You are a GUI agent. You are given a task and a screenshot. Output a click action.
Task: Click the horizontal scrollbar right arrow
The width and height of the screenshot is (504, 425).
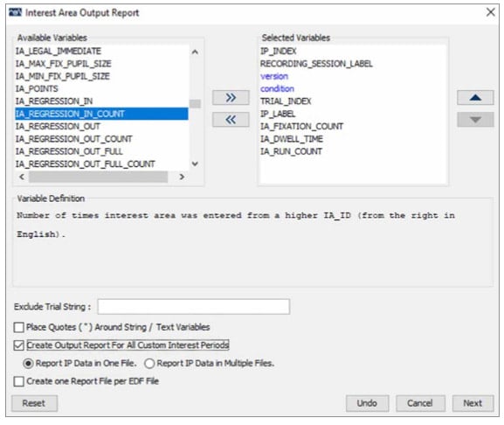[x=182, y=177]
